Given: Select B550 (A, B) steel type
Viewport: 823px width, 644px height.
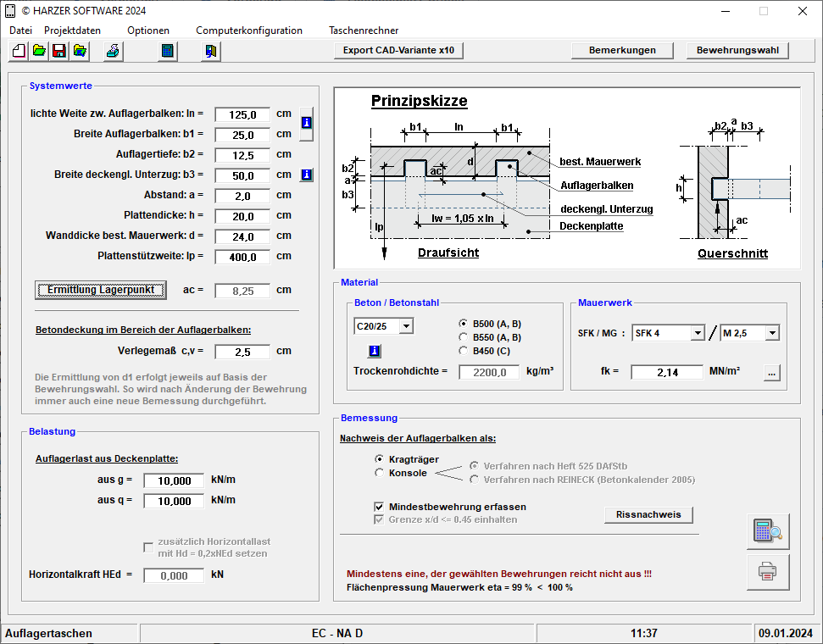Looking at the screenshot, I should 464,337.
